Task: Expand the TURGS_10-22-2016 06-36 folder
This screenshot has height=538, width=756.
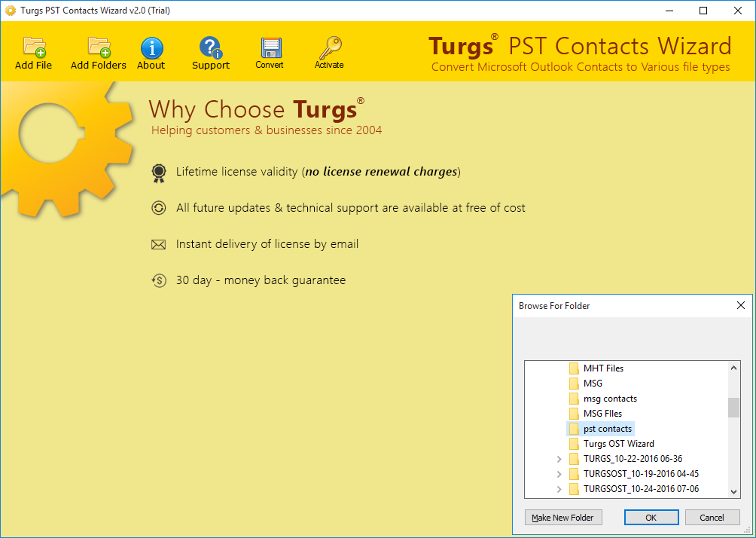Action: (x=559, y=459)
